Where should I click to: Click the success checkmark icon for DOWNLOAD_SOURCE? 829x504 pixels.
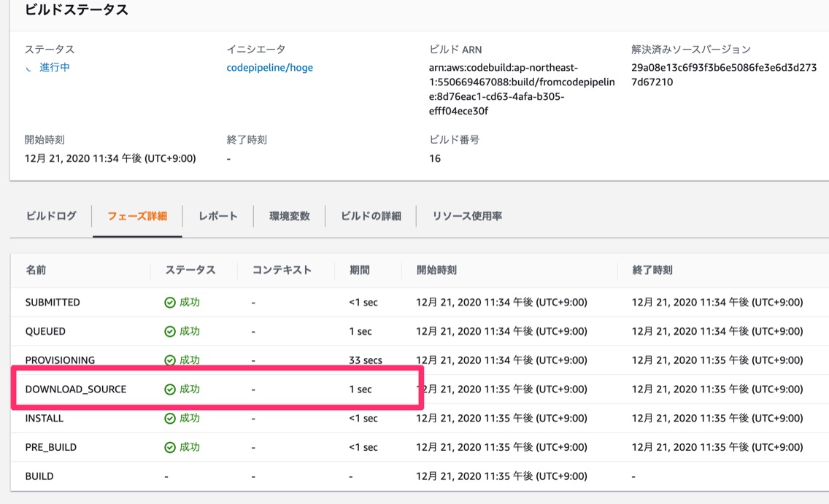pyautogui.click(x=170, y=389)
